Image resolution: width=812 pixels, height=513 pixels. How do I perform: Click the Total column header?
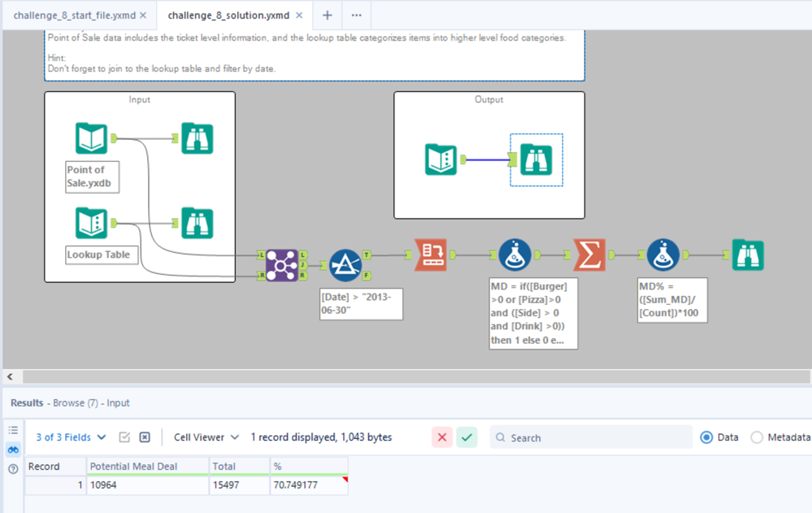click(x=239, y=467)
